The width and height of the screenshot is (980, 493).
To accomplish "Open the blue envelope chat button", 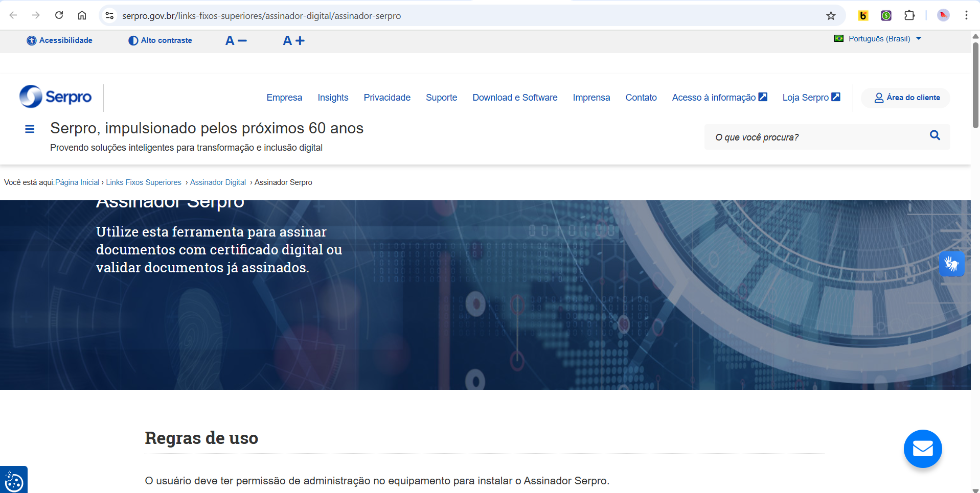I will [922, 449].
